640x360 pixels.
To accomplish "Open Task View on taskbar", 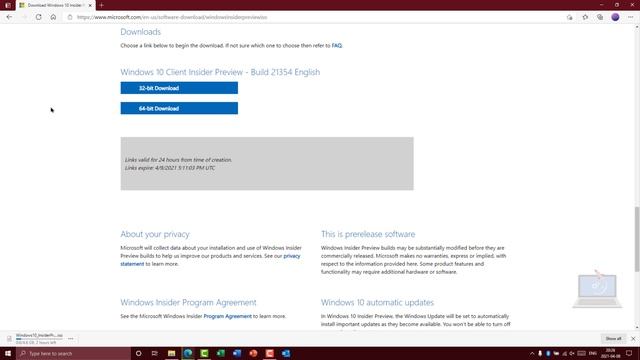I will (x=155, y=353).
